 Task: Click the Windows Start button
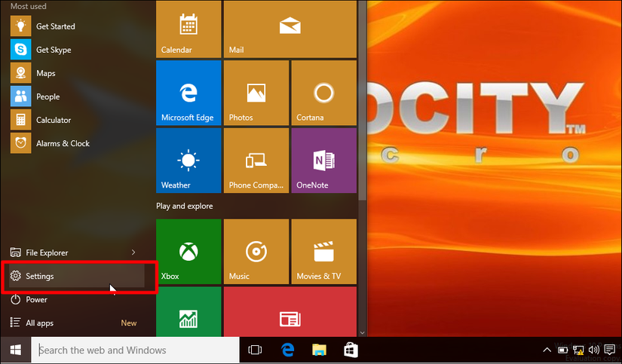click(x=15, y=350)
